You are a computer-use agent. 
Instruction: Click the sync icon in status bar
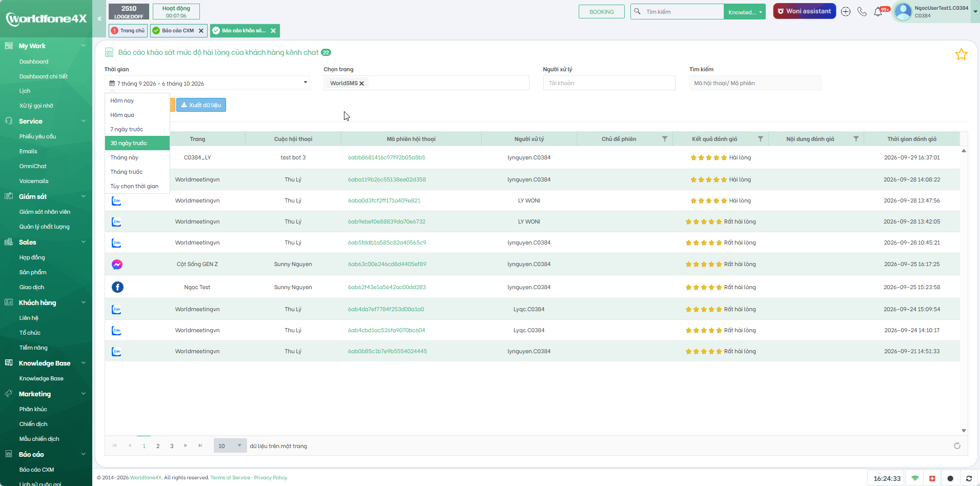pyautogui.click(x=969, y=478)
